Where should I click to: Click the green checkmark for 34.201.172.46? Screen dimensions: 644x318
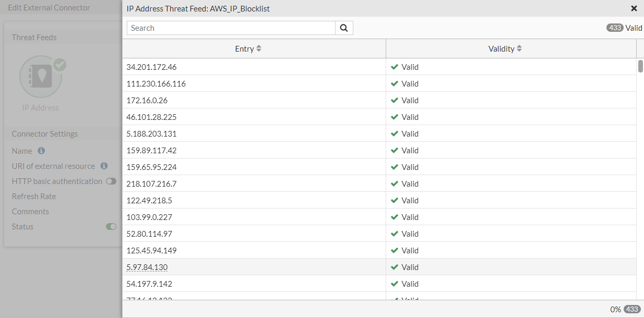coord(395,67)
